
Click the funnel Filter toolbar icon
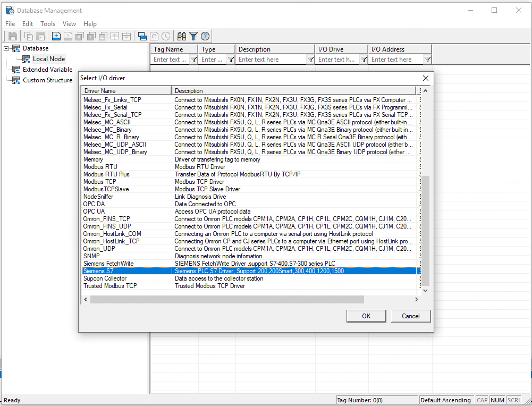coord(193,36)
